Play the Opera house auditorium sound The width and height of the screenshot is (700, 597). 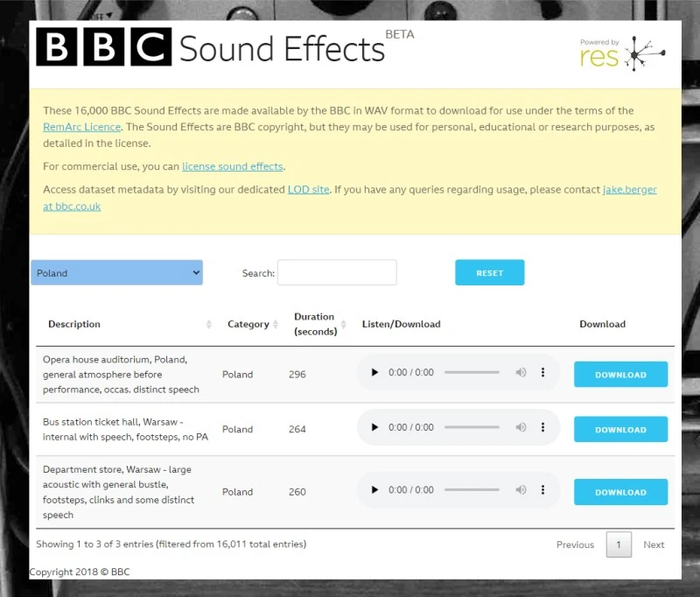click(374, 373)
